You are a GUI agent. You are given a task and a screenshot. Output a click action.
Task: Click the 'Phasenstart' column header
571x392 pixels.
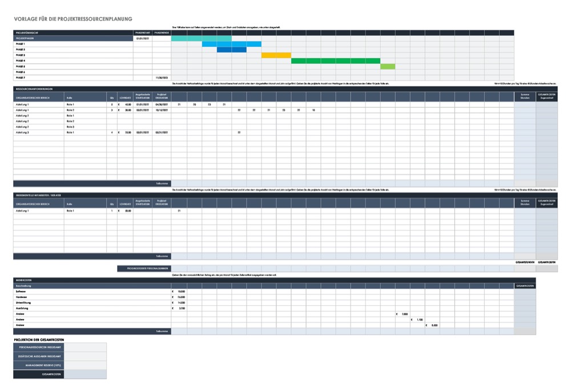pos(143,33)
